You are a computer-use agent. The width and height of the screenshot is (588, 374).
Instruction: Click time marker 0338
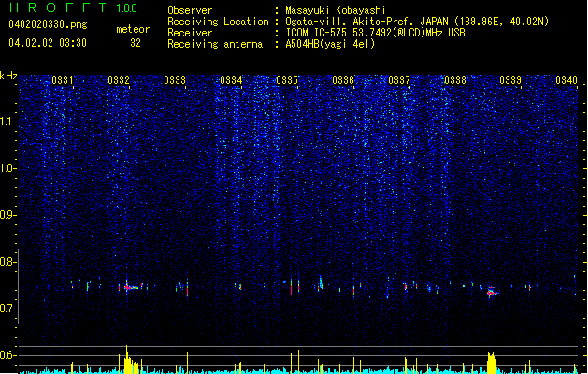coord(455,80)
